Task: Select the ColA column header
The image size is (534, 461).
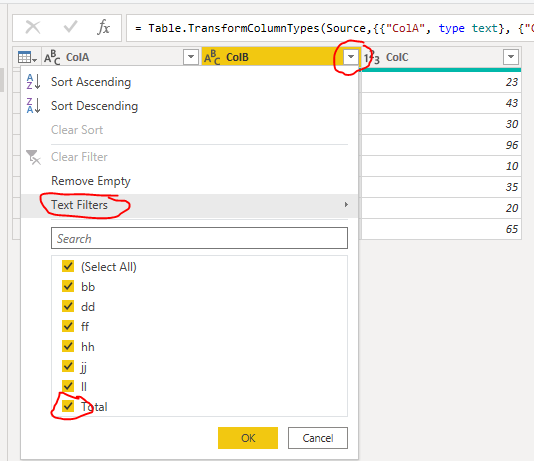Action: coord(122,57)
